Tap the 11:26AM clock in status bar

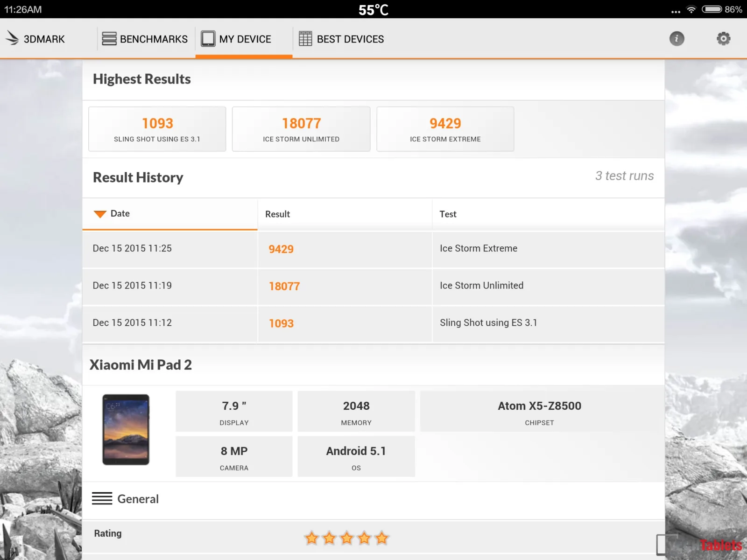tap(23, 9)
